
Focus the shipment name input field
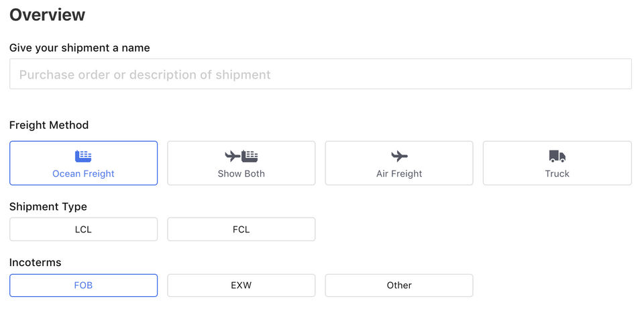(x=320, y=75)
